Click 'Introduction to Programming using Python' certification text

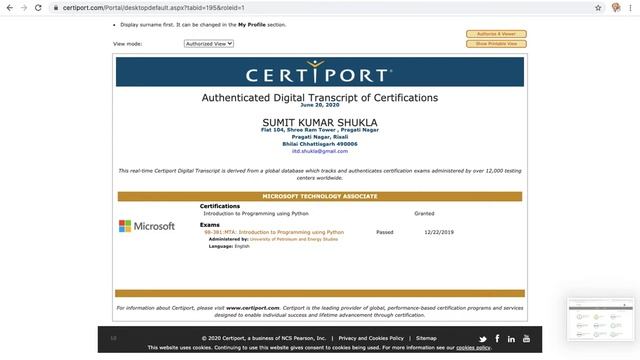[x=256, y=213]
